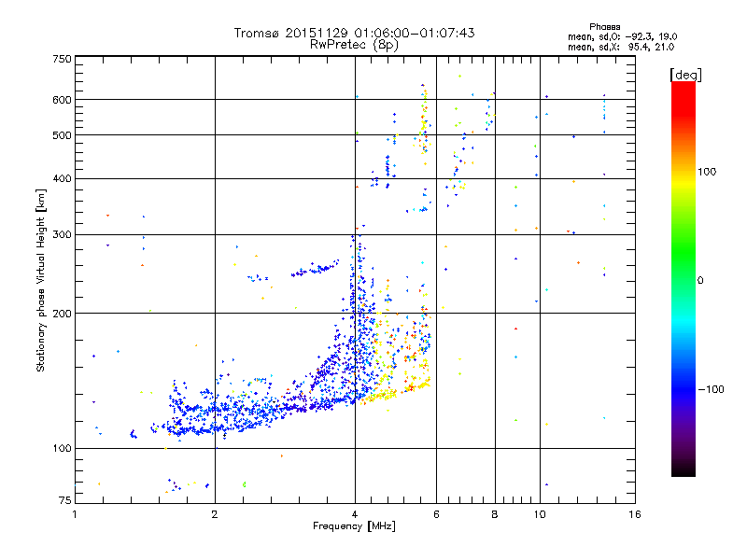Click y-axis tick label '400'

click(62, 179)
